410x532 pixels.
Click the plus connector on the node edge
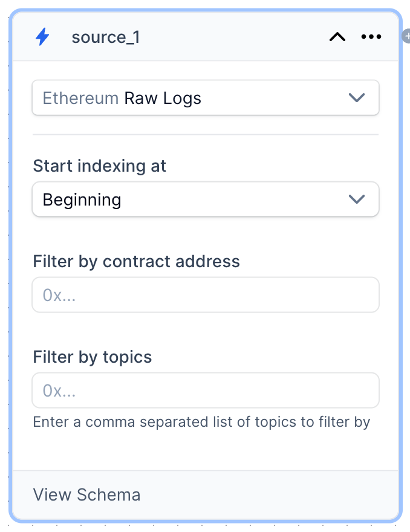pos(406,36)
